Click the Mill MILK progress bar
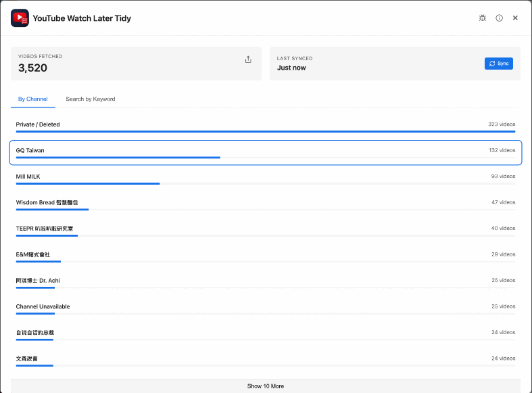The height and width of the screenshot is (393, 532). click(266, 183)
